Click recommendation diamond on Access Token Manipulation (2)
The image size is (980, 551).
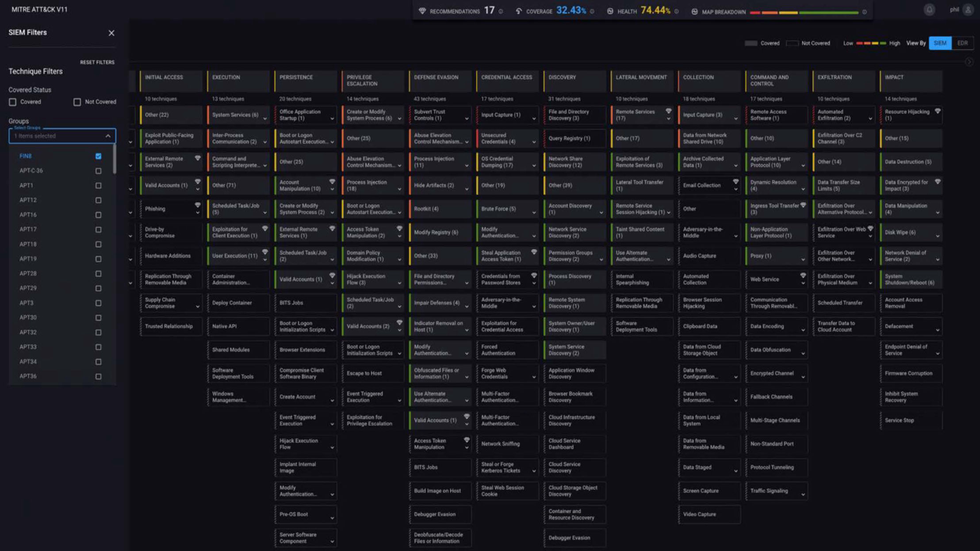[399, 228]
